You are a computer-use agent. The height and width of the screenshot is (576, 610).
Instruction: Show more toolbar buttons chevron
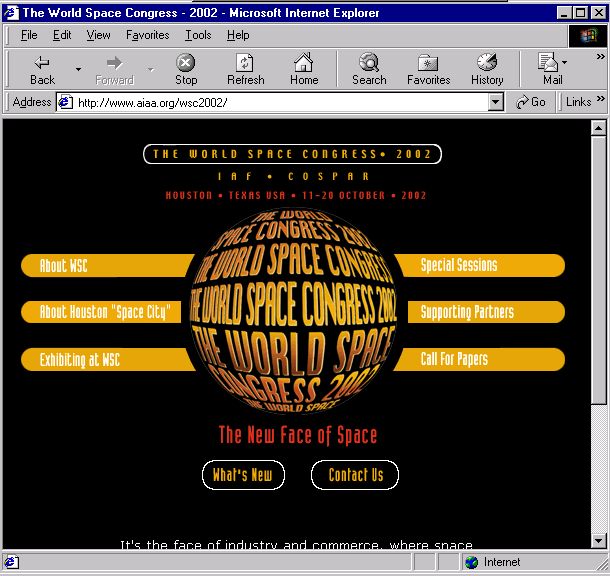coord(600,57)
